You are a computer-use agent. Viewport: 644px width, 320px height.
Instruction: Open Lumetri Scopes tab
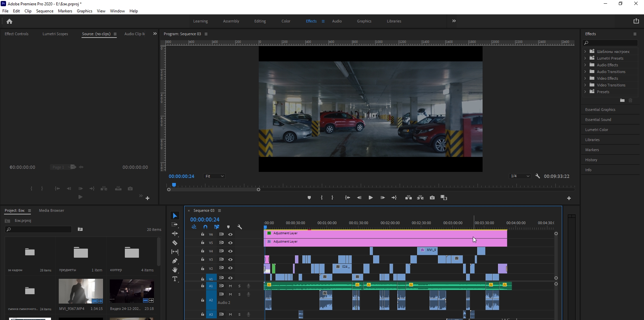point(55,34)
